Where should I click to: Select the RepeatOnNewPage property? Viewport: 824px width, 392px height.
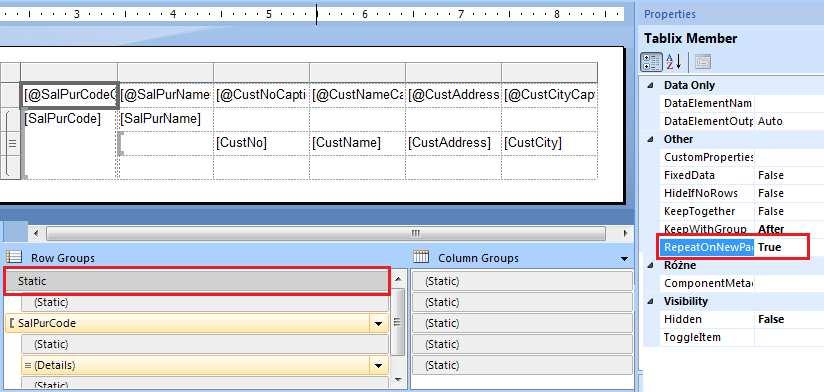[707, 247]
